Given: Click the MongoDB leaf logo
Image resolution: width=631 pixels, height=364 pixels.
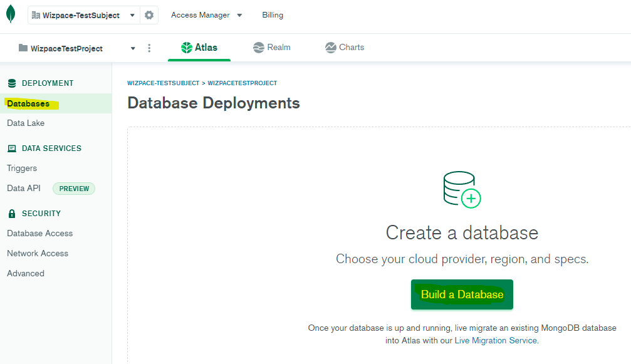Looking at the screenshot, I should coord(10,14).
